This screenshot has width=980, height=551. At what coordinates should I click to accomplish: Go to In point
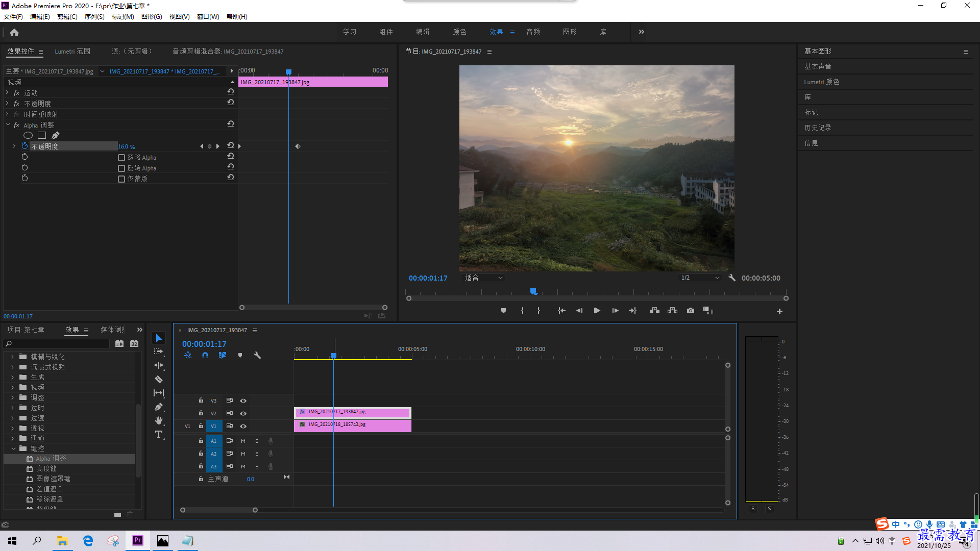[561, 311]
